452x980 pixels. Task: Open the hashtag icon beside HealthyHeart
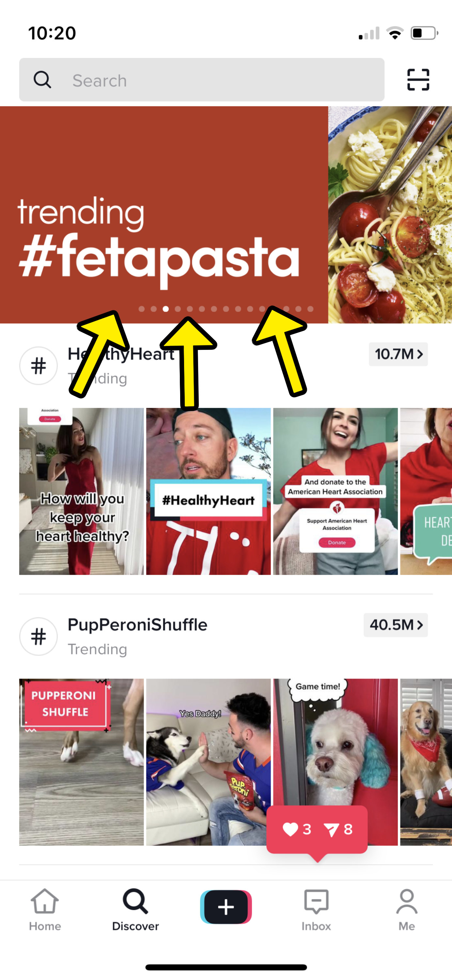pyautogui.click(x=39, y=366)
